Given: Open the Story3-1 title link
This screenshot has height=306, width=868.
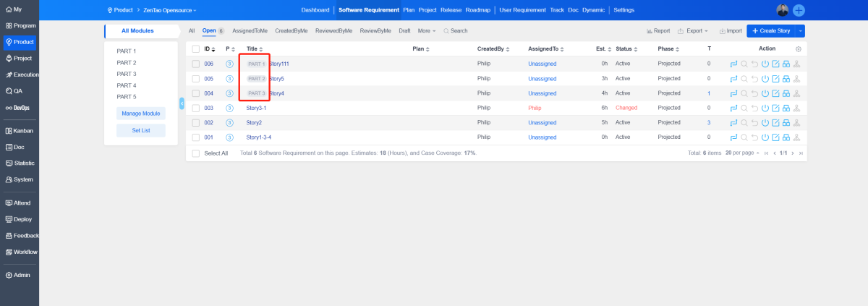Looking at the screenshot, I should pos(257,108).
